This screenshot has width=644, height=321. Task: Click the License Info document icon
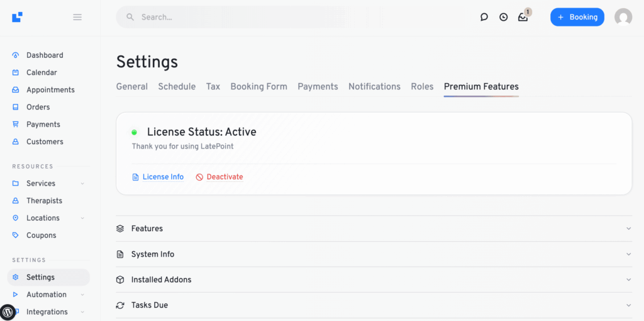click(x=136, y=177)
